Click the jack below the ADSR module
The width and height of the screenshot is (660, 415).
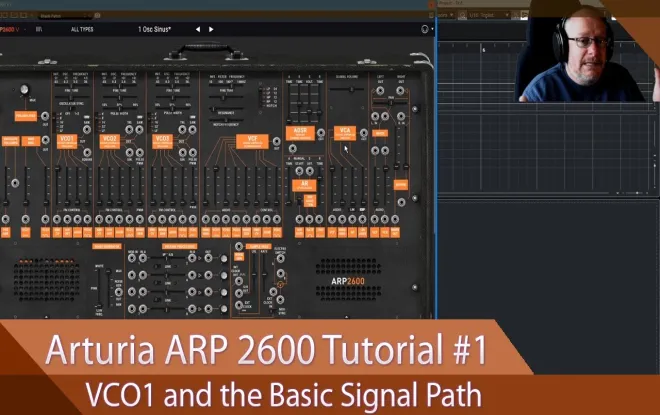click(293, 149)
